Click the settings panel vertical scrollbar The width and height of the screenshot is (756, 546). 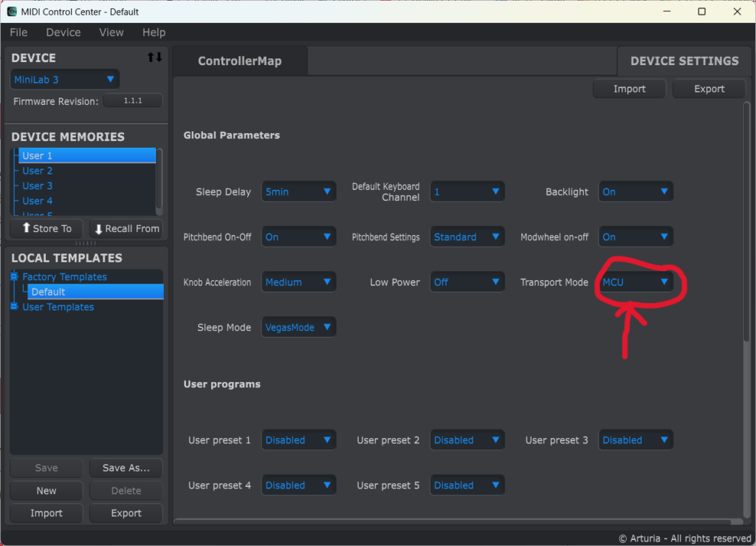click(747, 222)
